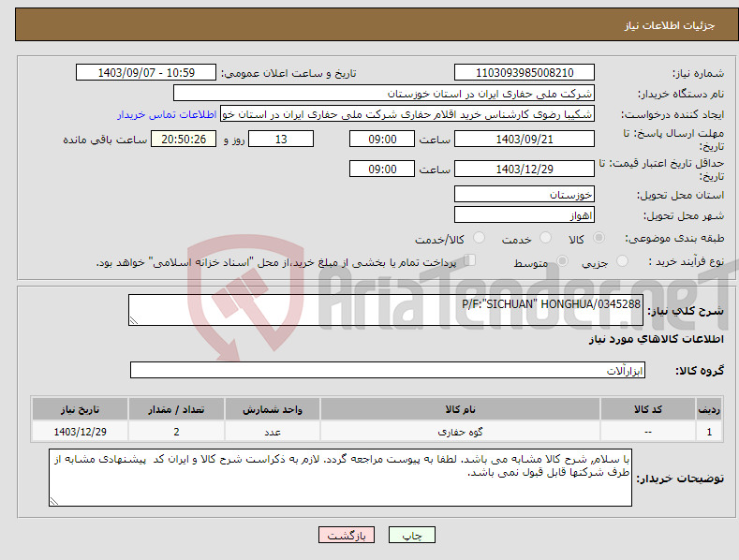Viewport: 739px width, 560px height.
Task: Select the کالا/خدمت radio button
Action: pyautogui.click(x=479, y=238)
